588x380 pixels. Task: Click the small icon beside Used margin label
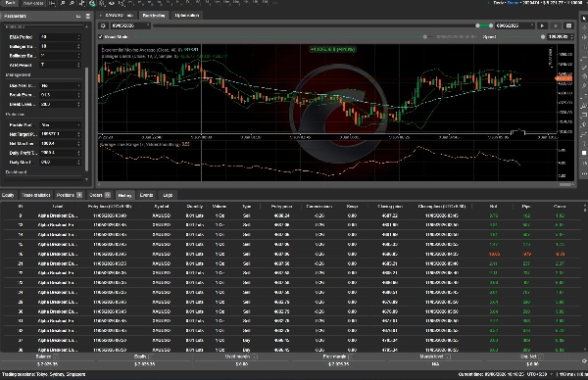[255, 356]
